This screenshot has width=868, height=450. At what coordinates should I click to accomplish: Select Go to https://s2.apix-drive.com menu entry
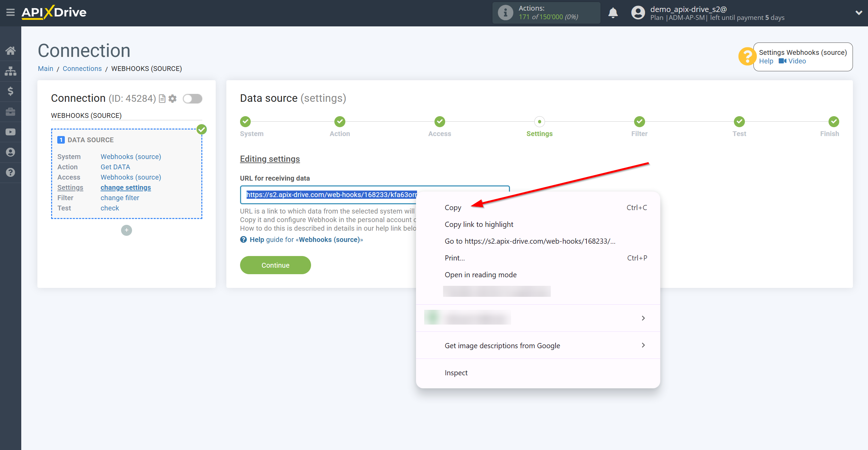[x=538, y=241]
